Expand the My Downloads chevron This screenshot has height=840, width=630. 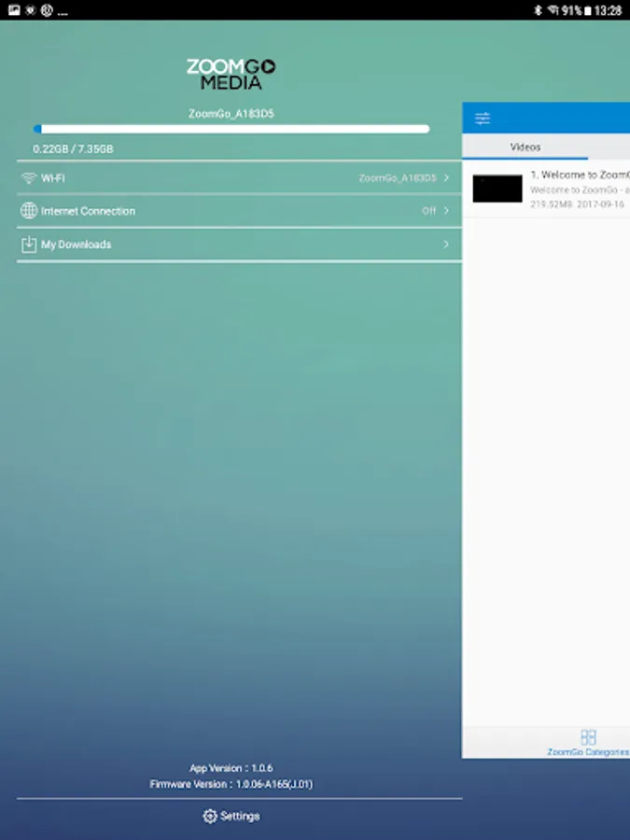tap(446, 245)
